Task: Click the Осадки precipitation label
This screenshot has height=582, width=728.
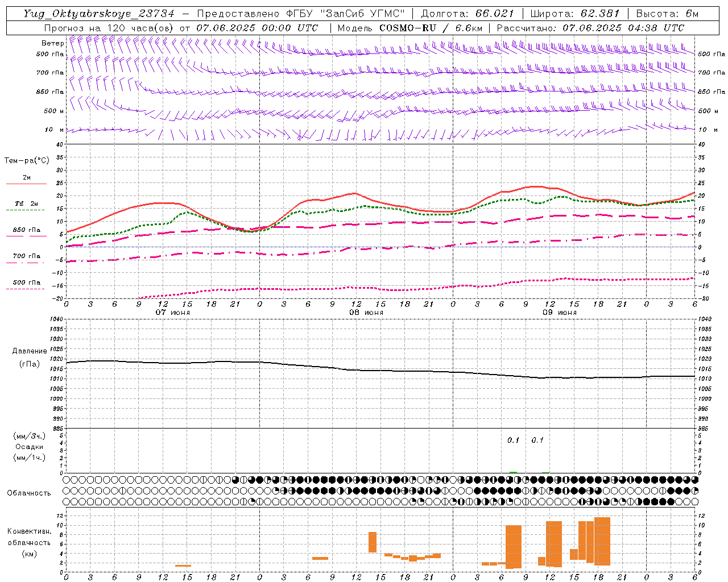Action: click(30, 447)
